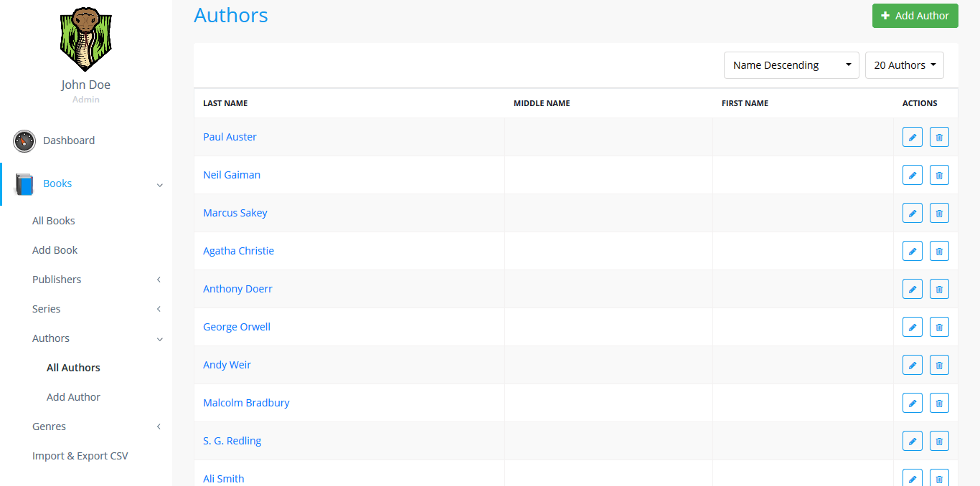Open the 20 Authors page size dropdown
The image size is (980, 486).
click(x=904, y=65)
